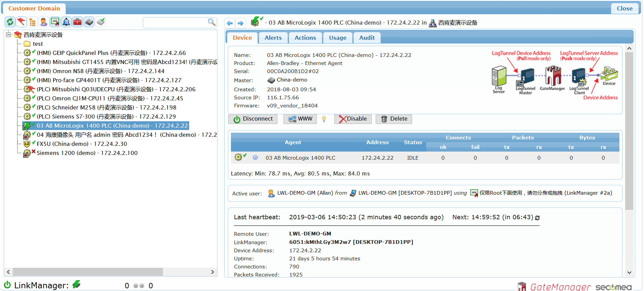
Task: Select Siemens S7-300 PLC tree entry
Action: tap(106, 117)
